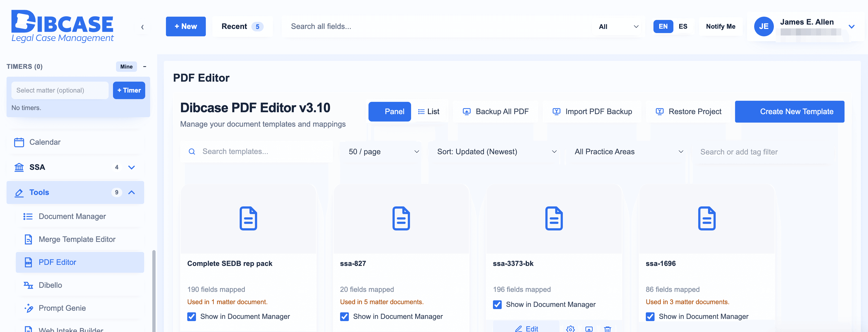The height and width of the screenshot is (332, 868).
Task: Open the Complete SEDB rep pack thumbnail
Action: pos(248,218)
